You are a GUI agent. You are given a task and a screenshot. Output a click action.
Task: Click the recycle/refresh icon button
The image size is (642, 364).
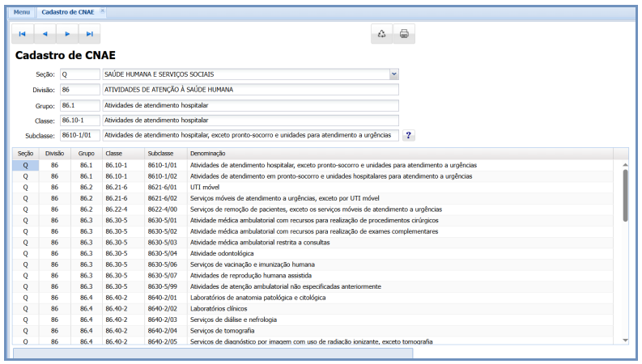pos(381,34)
